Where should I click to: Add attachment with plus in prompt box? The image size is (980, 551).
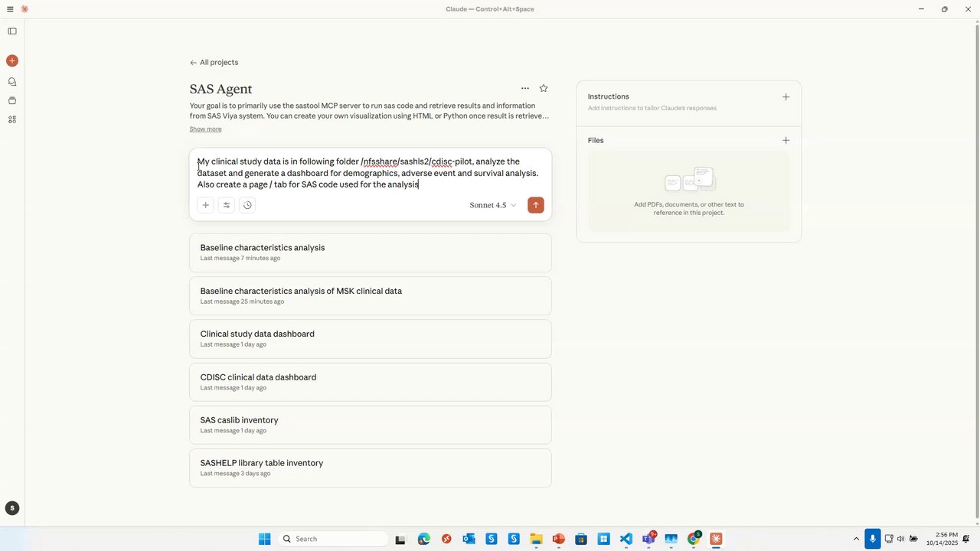[205, 205]
